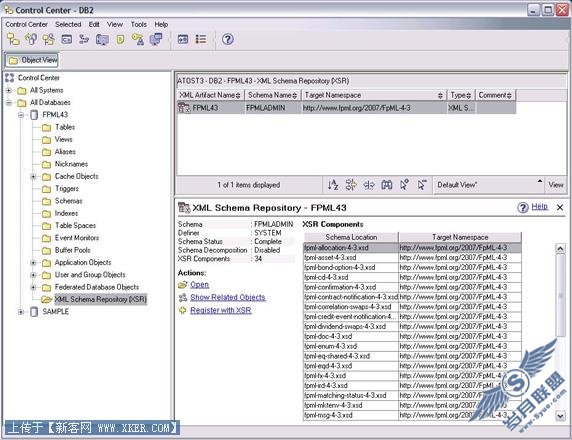Viewport: 572px width, 440px height.
Task: Open the Selected menu
Action: (68, 24)
